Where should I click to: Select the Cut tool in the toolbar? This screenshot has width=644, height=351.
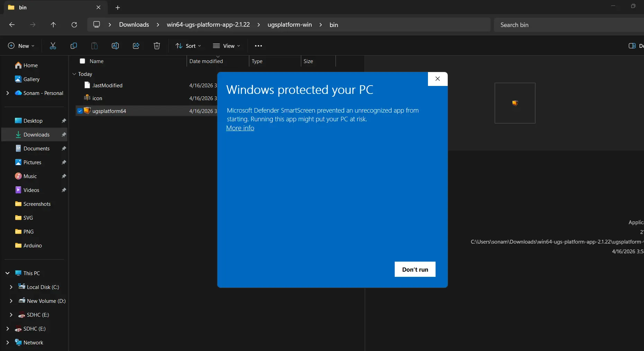53,46
